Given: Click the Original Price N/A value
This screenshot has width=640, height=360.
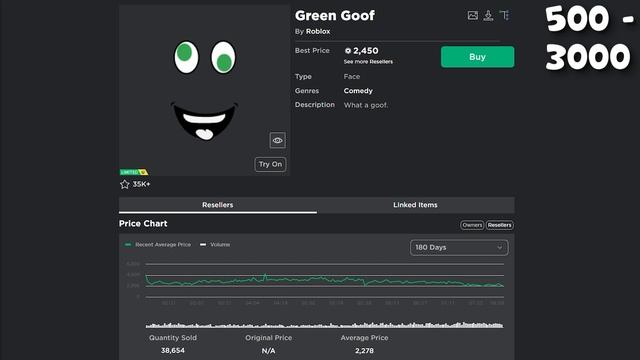Looking at the screenshot, I should tap(268, 351).
